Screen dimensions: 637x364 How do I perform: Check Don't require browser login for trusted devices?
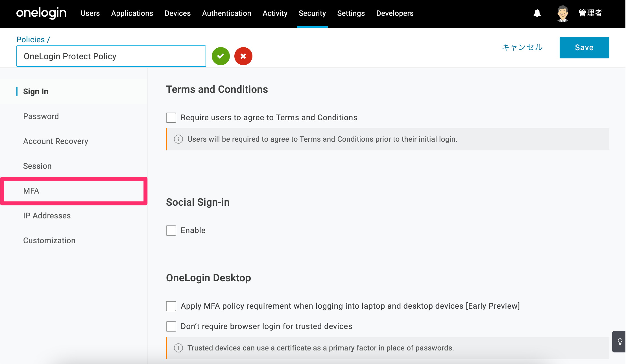click(171, 326)
